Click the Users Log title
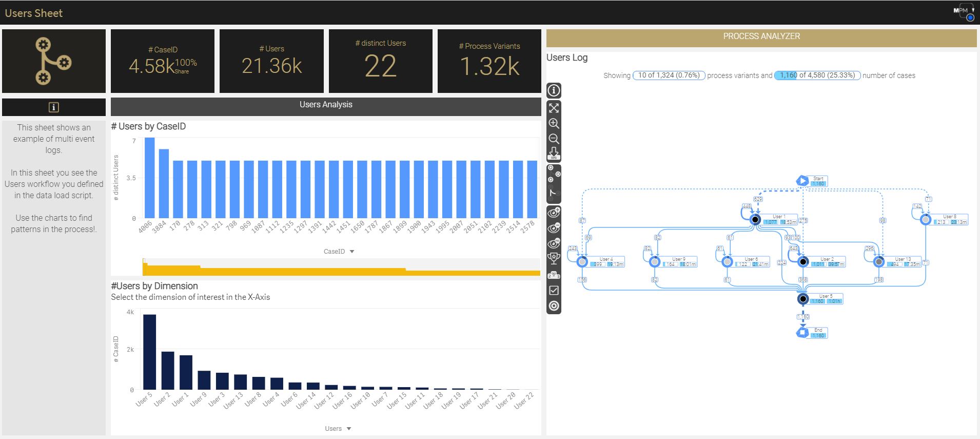 [x=567, y=58]
